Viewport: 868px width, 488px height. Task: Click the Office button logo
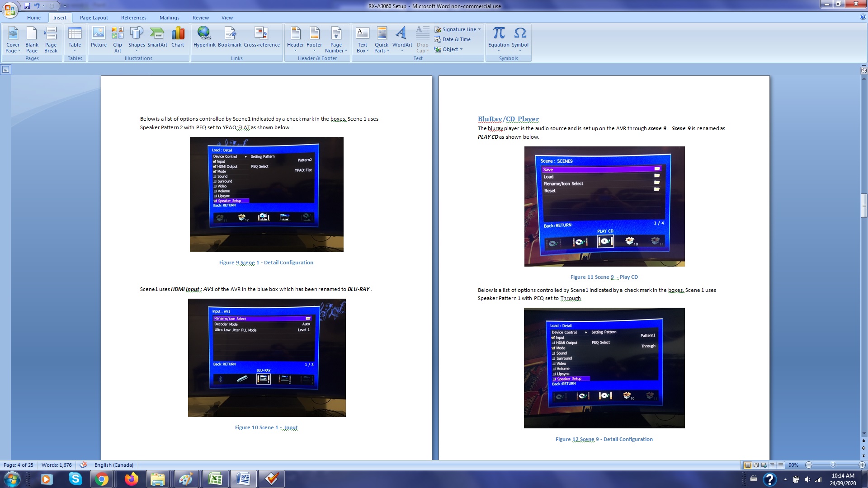pos(10,9)
